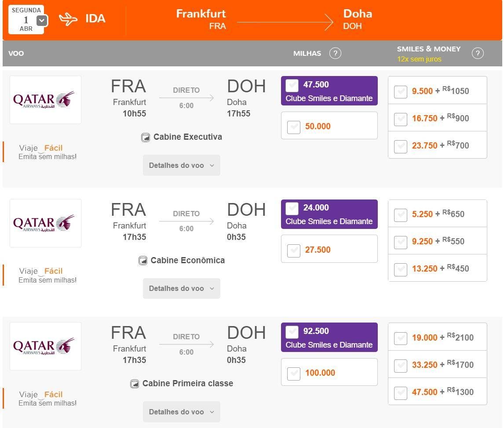
Task: Click Qatar Airways logo of the 10h55 flight
Action: (x=45, y=100)
